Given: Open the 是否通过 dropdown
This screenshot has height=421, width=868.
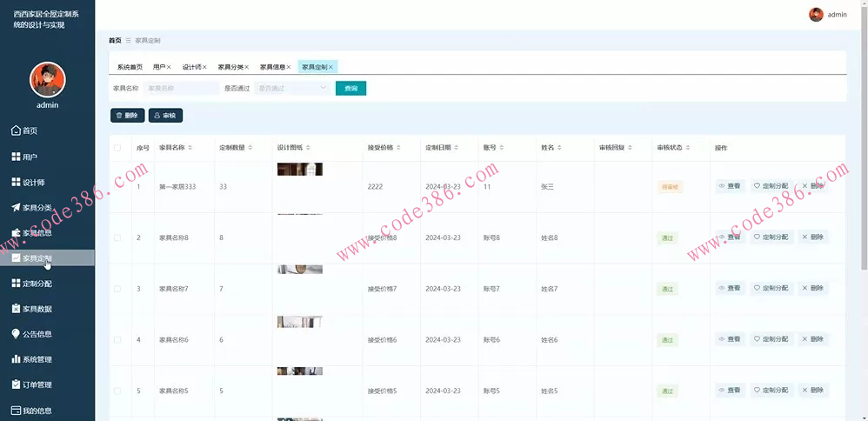Looking at the screenshot, I should coord(292,88).
